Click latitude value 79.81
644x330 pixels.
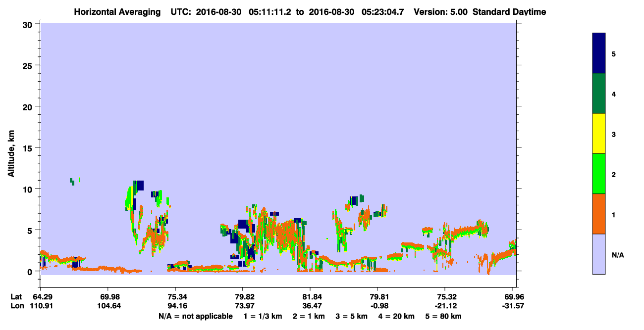[377, 297]
